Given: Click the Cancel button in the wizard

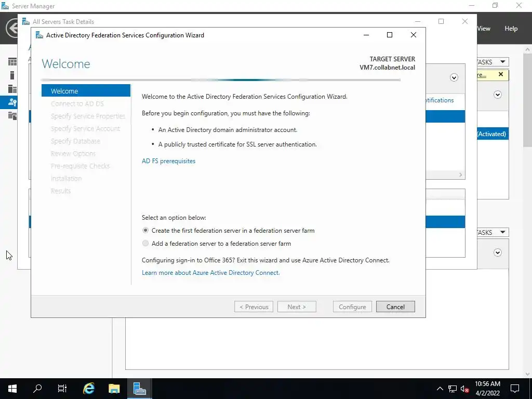Looking at the screenshot, I should [395, 307].
